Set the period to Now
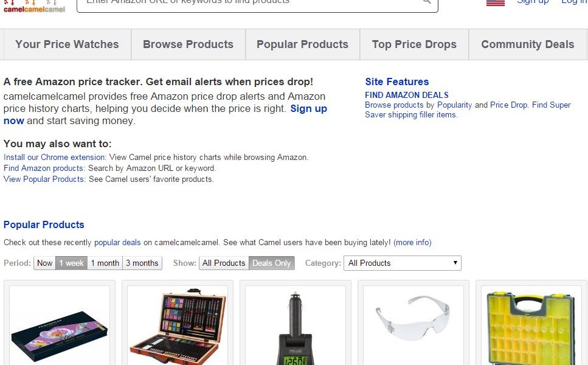This screenshot has width=588, height=365. pyautogui.click(x=45, y=263)
